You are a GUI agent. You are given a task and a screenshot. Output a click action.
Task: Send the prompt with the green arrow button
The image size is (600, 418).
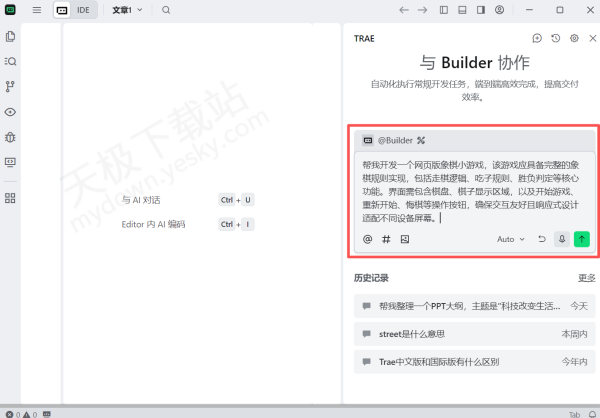582,239
